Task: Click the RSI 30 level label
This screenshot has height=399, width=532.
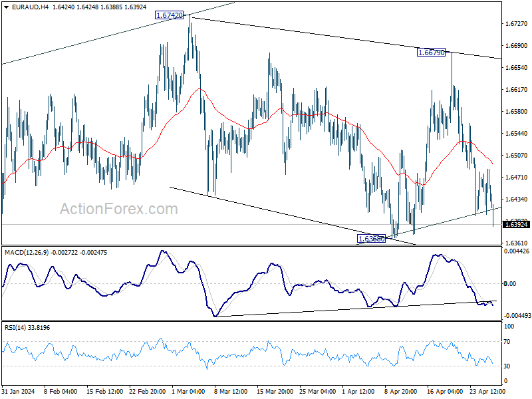Action: pos(507,366)
